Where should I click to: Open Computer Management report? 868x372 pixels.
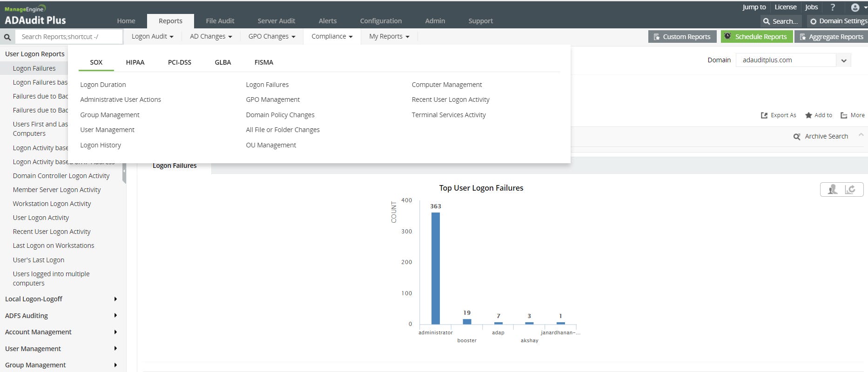click(x=447, y=85)
